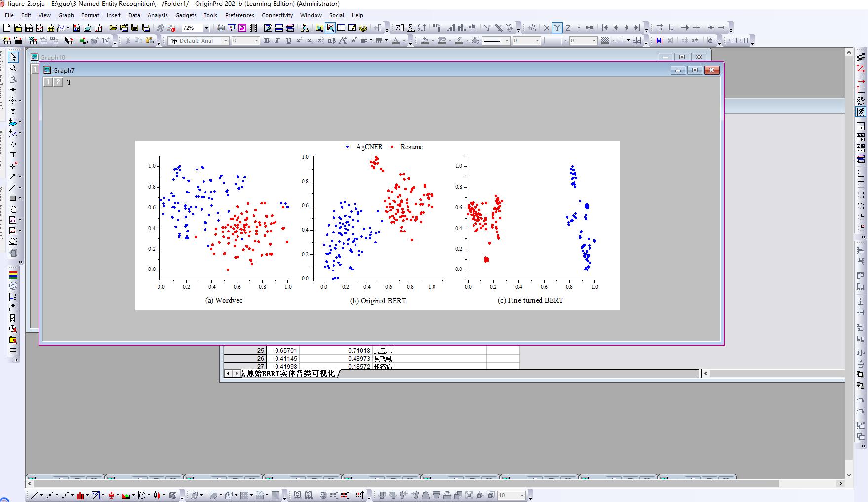
Task: Activate the Zoom In tool
Action: (x=13, y=69)
